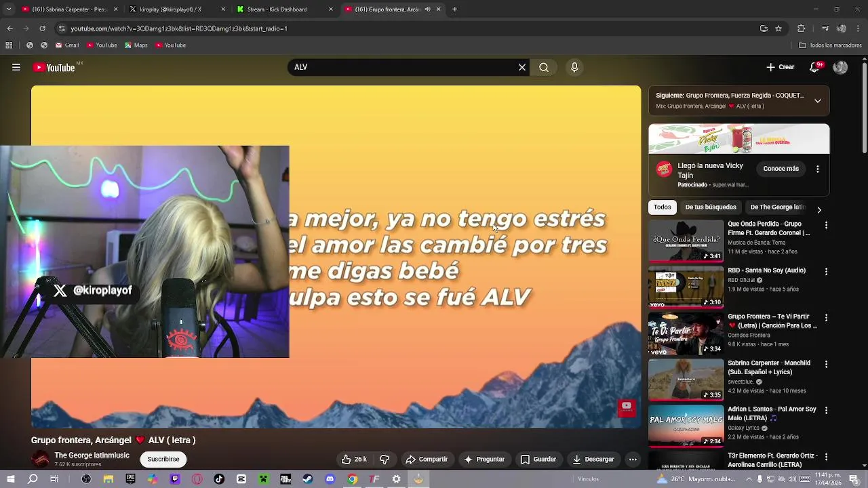
Task: Open The George latinmusic channel name
Action: 92,455
